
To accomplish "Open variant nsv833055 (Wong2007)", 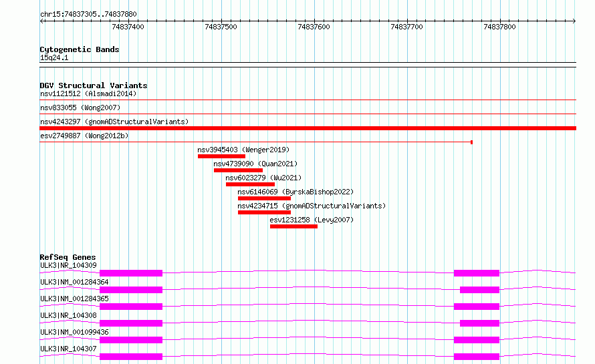I will click(80, 108).
